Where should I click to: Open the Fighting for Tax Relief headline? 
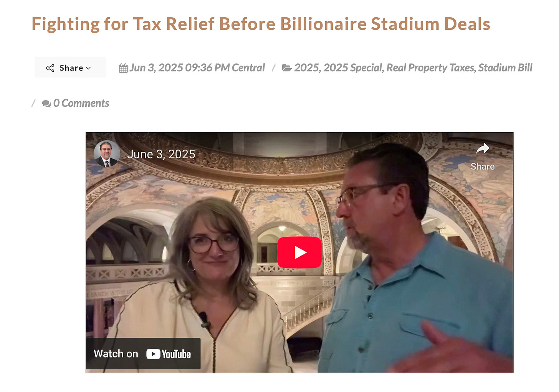tap(261, 24)
